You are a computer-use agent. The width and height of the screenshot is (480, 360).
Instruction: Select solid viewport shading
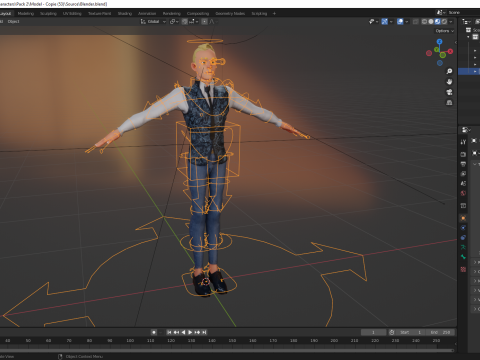(x=431, y=21)
